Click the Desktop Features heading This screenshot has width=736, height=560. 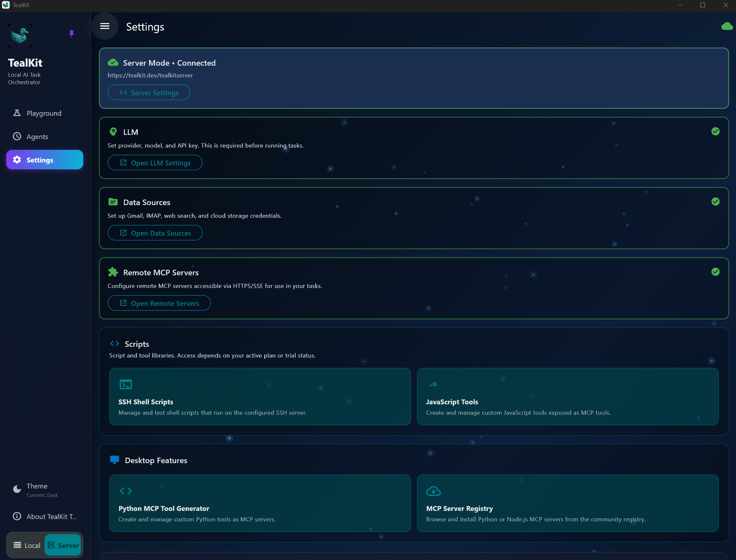click(x=156, y=460)
